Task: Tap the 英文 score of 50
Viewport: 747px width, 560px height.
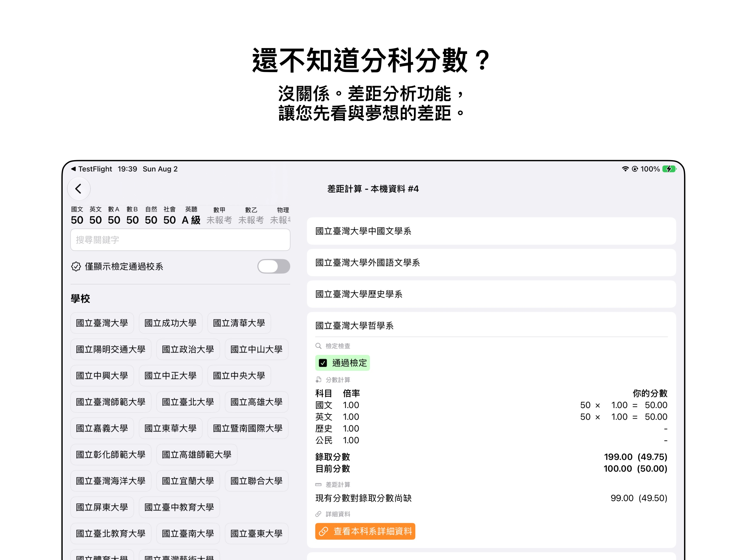Action: click(x=96, y=220)
